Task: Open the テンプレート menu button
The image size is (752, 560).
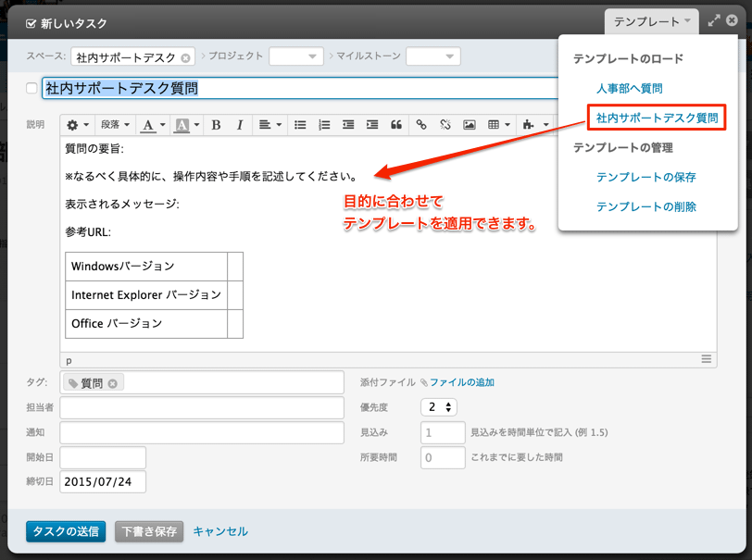Action: point(651,21)
